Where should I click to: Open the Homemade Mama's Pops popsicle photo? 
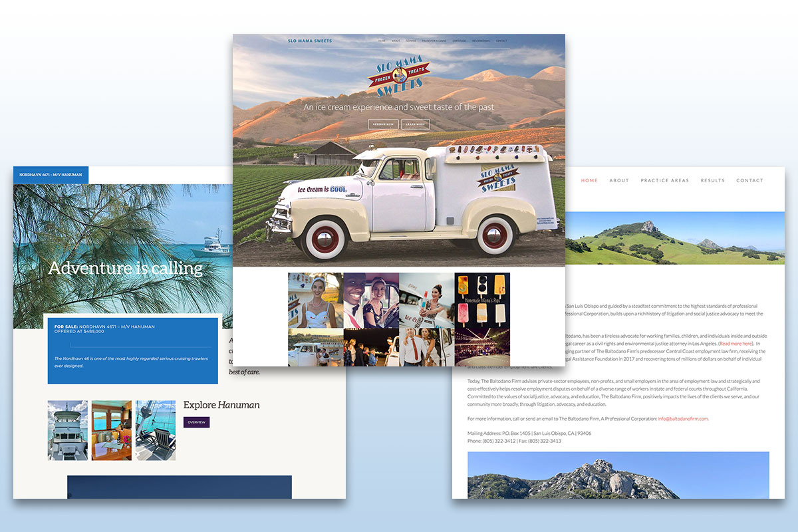click(x=482, y=300)
